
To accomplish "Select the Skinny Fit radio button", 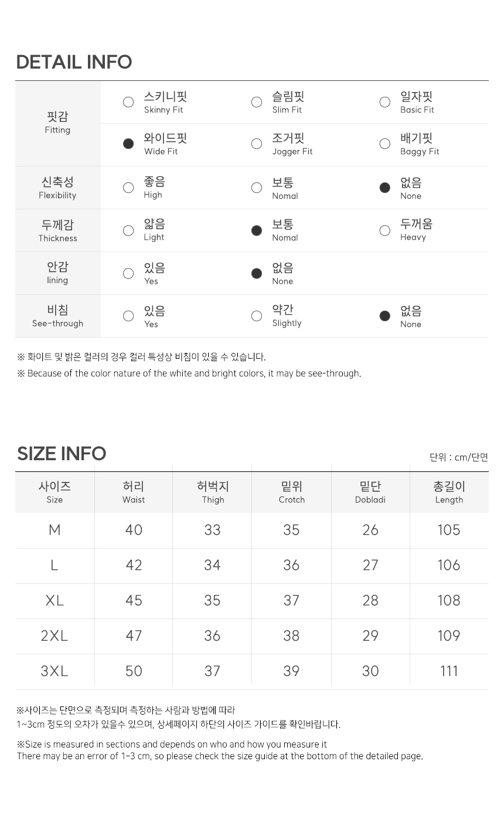I will point(128,103).
